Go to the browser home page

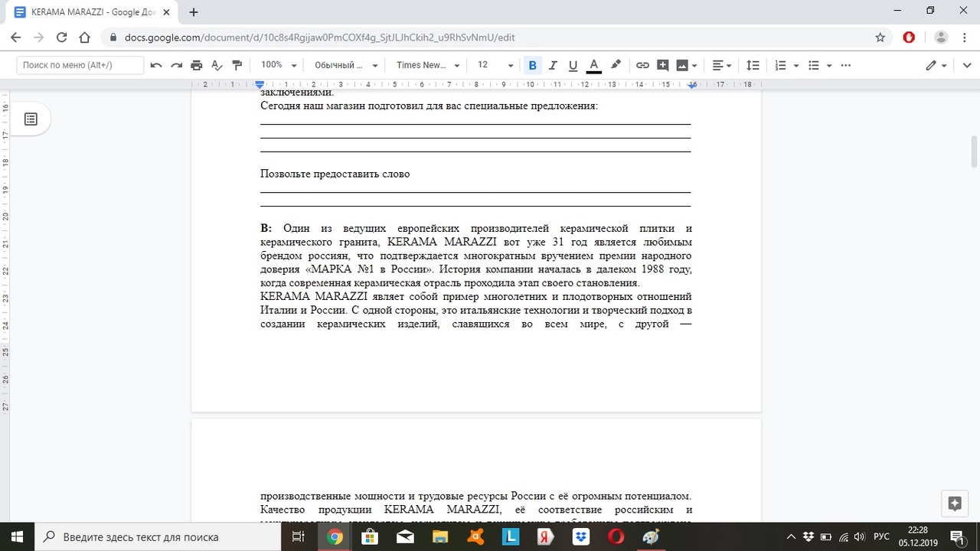tap(85, 37)
